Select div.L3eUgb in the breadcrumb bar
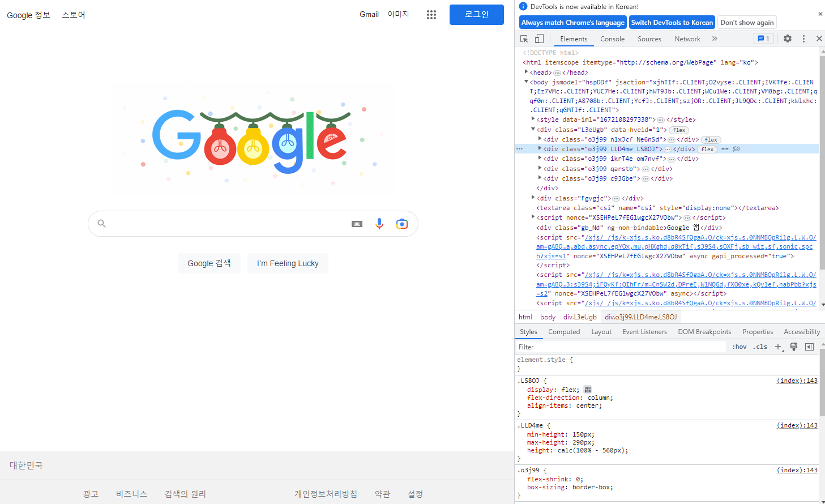This screenshot has width=825, height=504. pyautogui.click(x=580, y=317)
